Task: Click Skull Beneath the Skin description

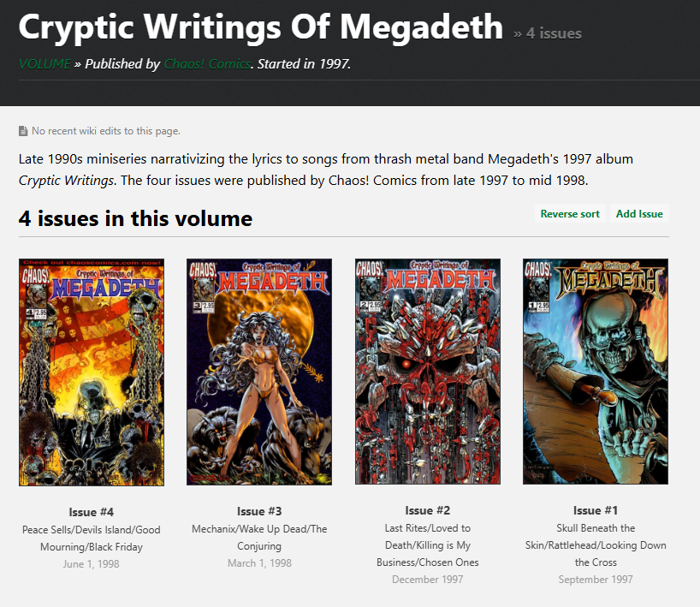Action: click(596, 545)
